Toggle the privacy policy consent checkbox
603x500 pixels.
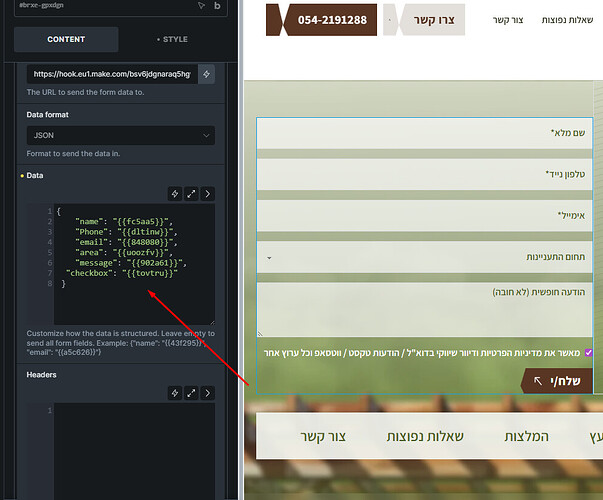coord(588,353)
